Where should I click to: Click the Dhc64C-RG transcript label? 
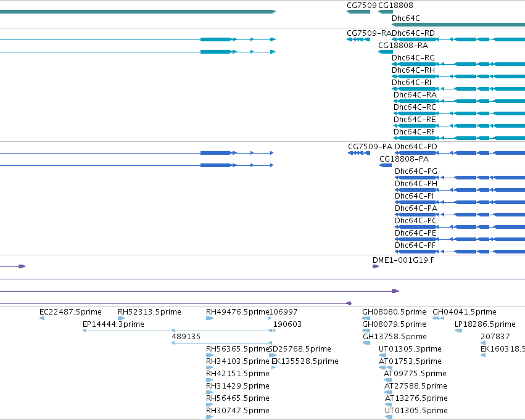413,58
